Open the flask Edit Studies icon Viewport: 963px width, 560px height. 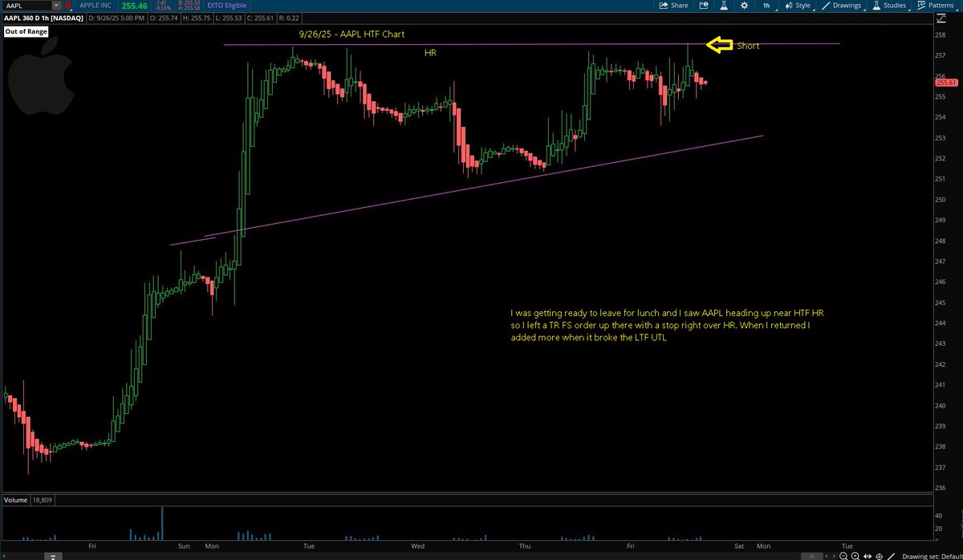(x=724, y=6)
